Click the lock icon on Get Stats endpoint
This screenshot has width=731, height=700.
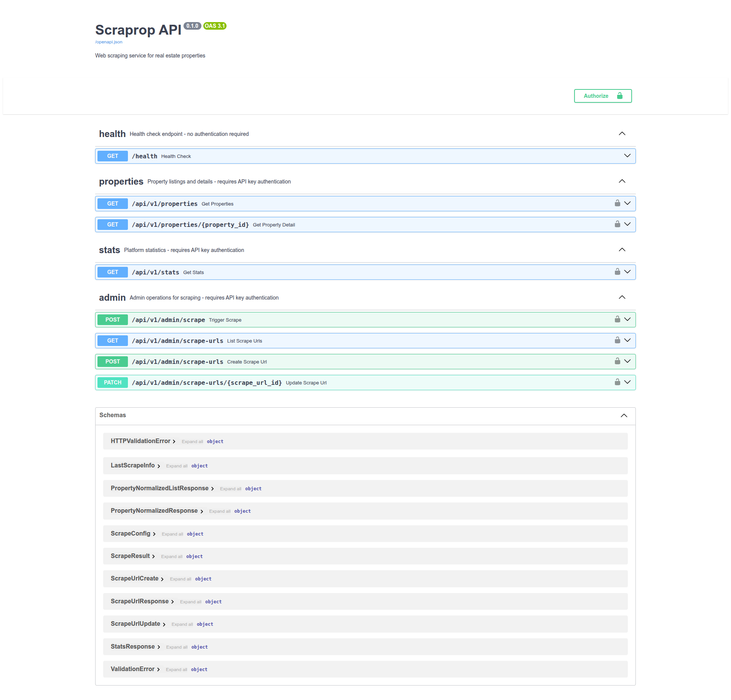coord(617,272)
